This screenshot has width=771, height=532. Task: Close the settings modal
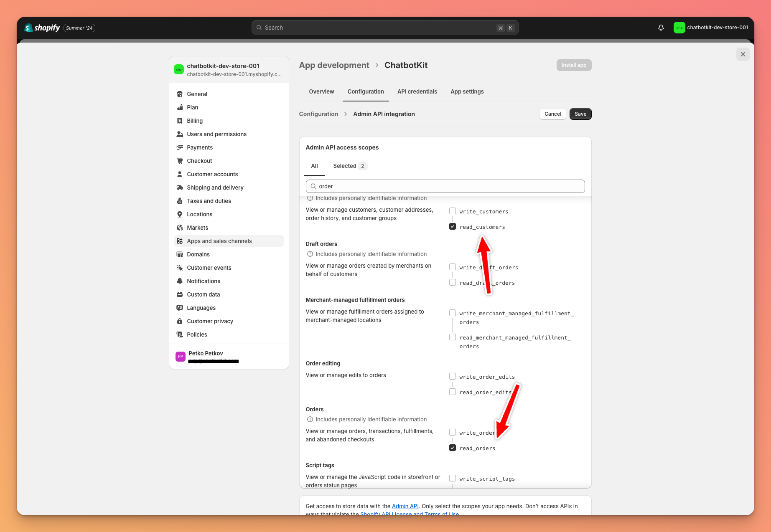coord(743,54)
